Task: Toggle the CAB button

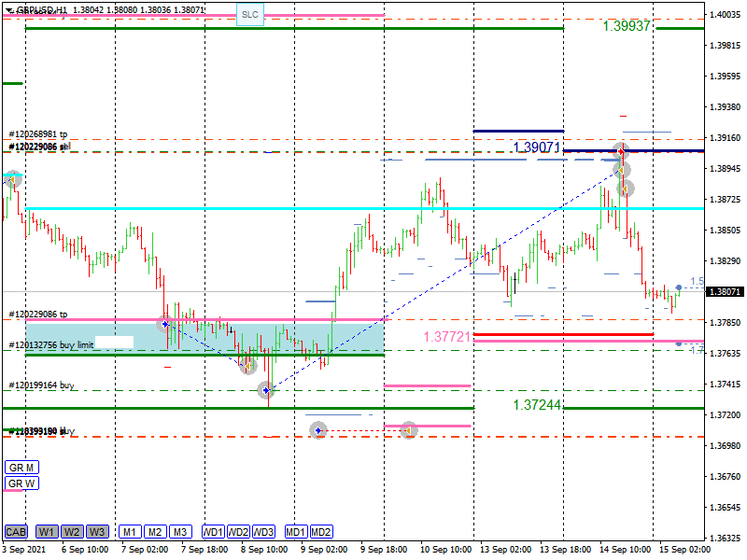Action: click(x=15, y=532)
